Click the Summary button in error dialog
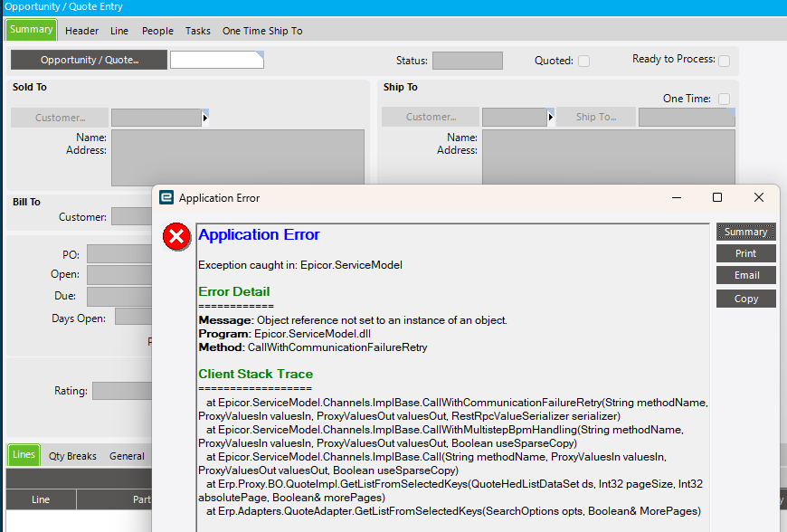 (746, 232)
